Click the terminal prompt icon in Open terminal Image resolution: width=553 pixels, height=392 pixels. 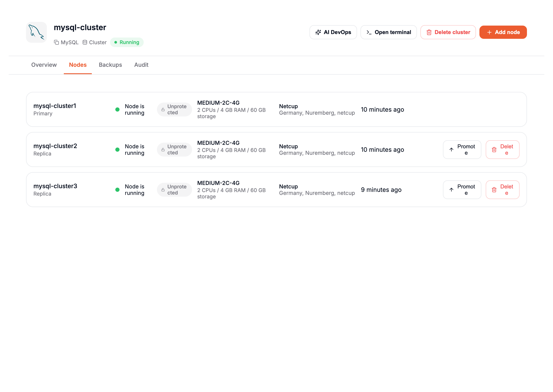(x=369, y=32)
